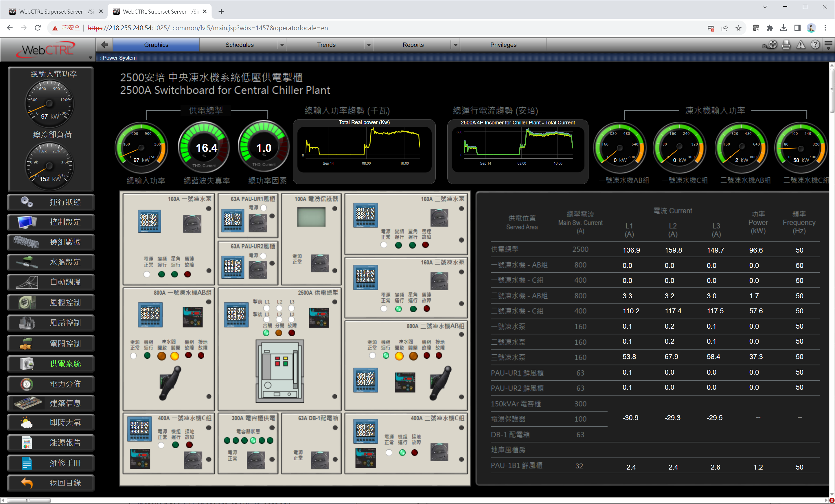The image size is (835, 504).
Task: Click the fan equipment icon in toolbar
Action: tap(770, 44)
